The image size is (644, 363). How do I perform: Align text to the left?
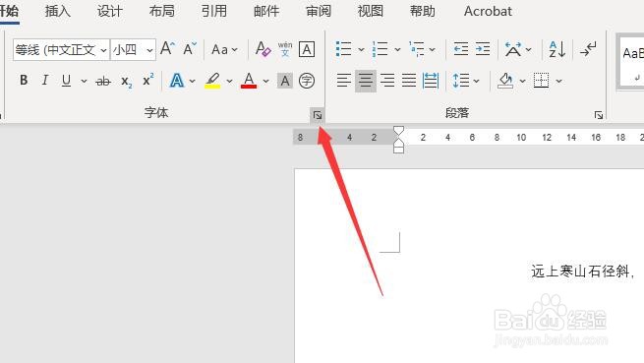point(344,81)
